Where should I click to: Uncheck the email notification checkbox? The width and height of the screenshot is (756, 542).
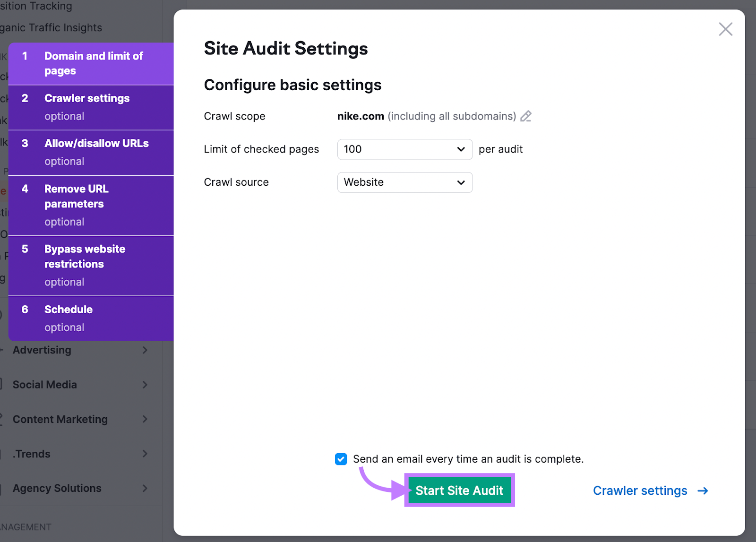(341, 459)
